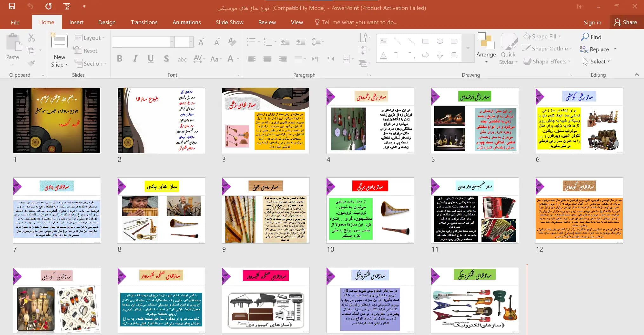Open the File menu tab
The image size is (644, 335).
pos(15,23)
